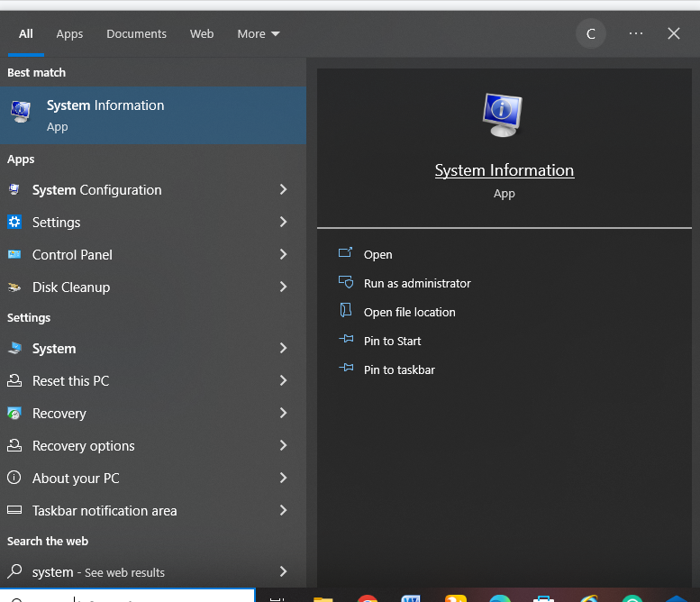Click the Open action icon

pyautogui.click(x=345, y=252)
